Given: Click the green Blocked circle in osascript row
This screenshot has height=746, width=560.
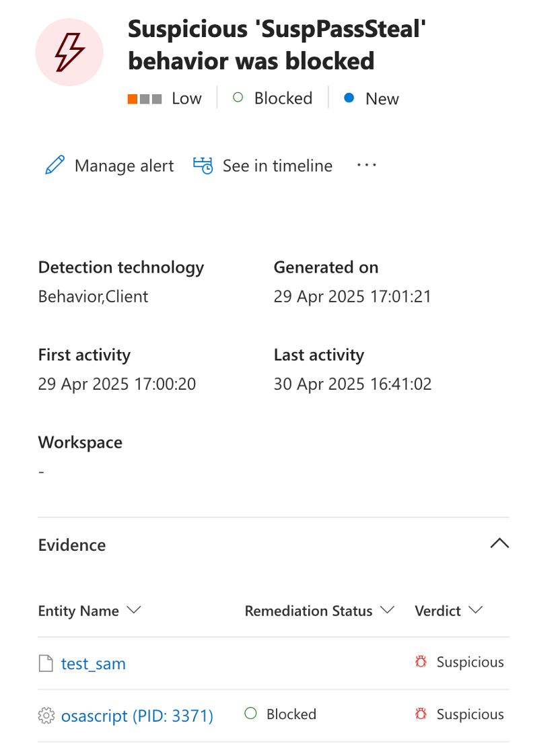Looking at the screenshot, I should 251,714.
